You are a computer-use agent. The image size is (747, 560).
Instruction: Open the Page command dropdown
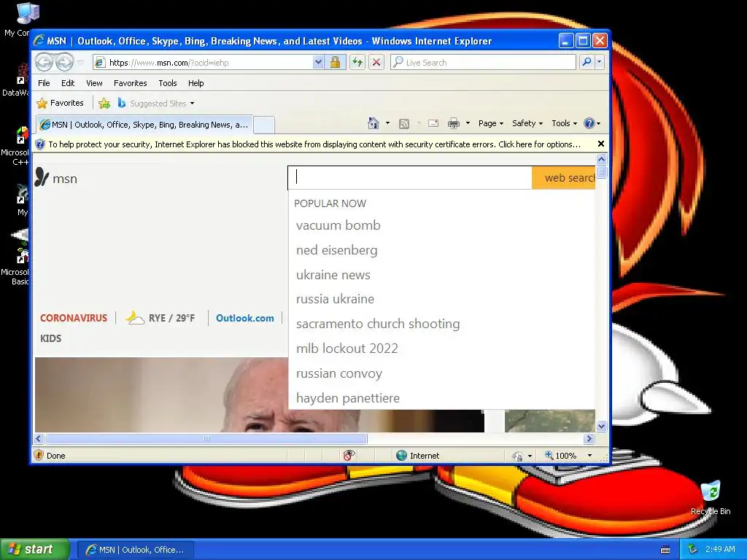[x=491, y=123]
